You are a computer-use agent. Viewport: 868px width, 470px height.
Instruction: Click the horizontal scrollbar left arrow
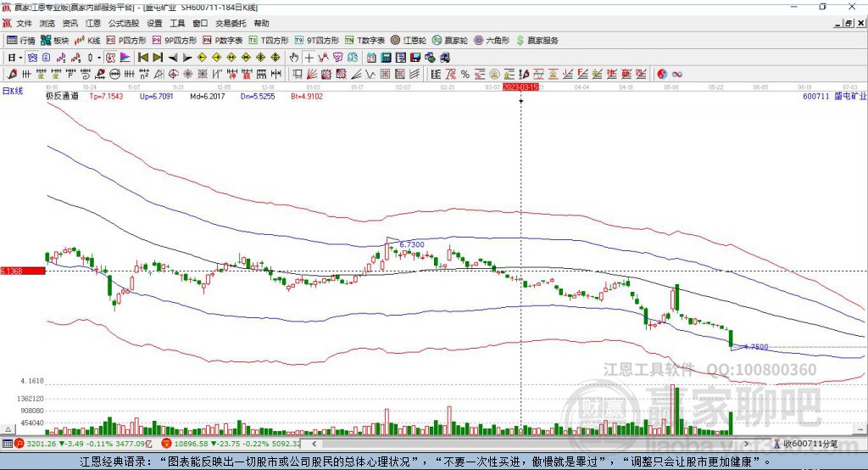314,444
